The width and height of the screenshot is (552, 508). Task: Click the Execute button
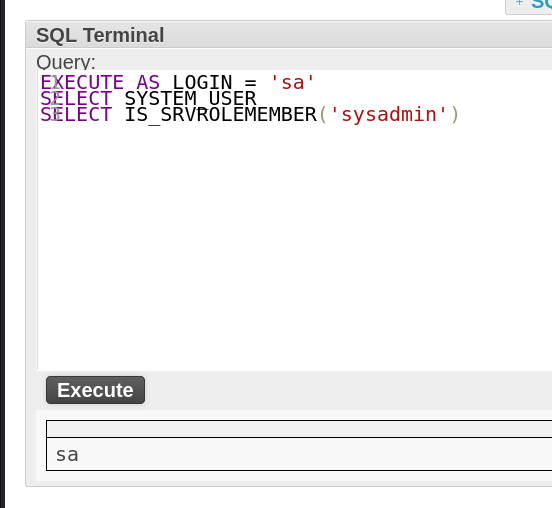[95, 390]
